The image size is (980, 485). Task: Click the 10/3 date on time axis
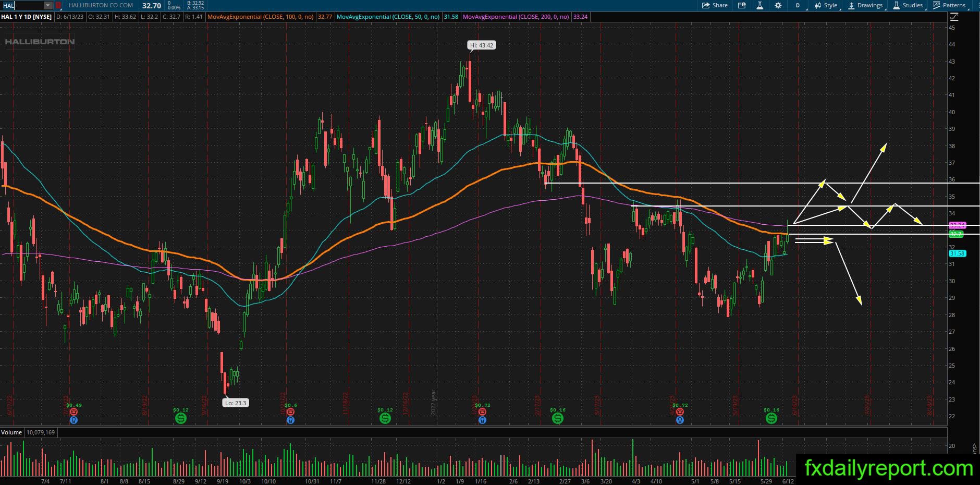point(244,481)
